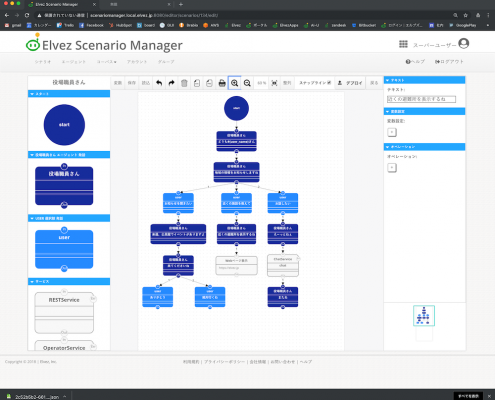Open the Trello bookmark

click(x=65, y=25)
